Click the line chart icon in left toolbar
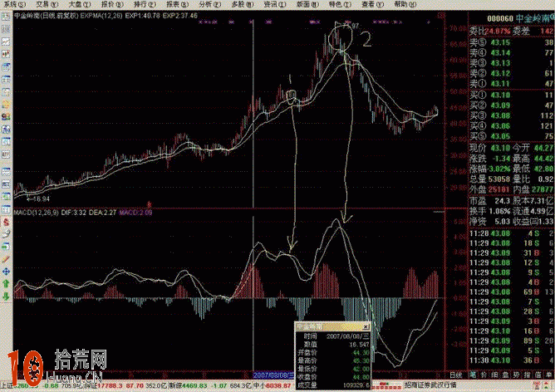 point(6,42)
